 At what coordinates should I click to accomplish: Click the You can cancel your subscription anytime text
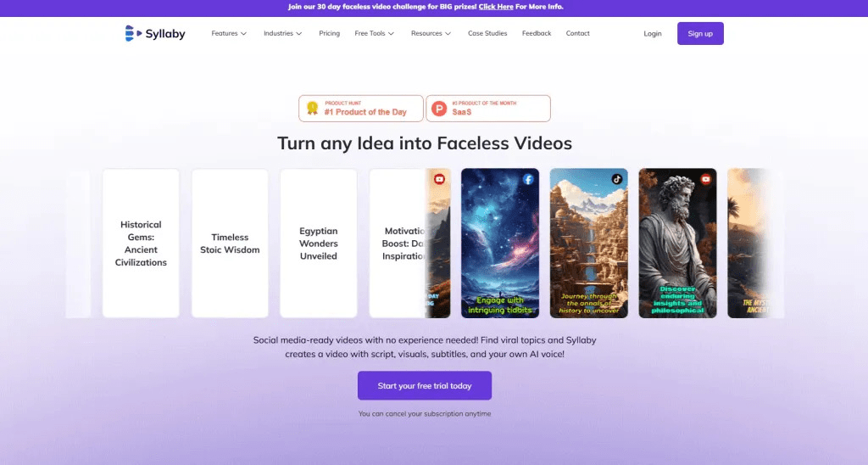pos(425,413)
